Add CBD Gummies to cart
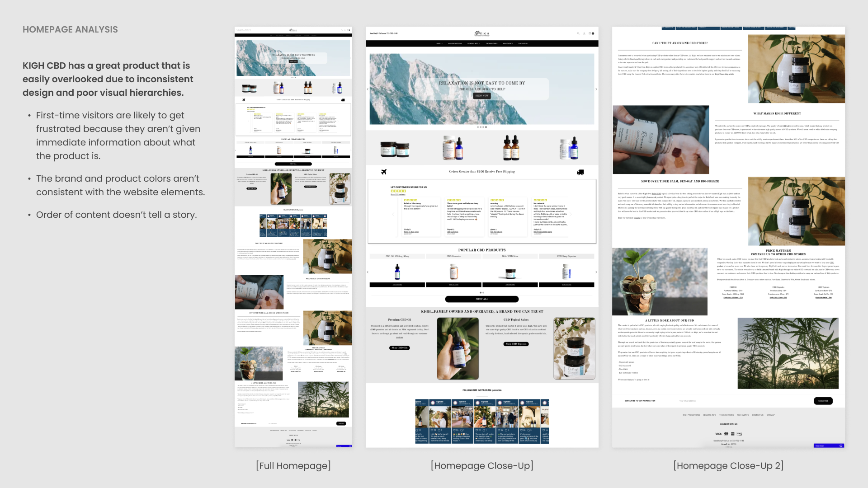This screenshot has width=868, height=488. 453,285
